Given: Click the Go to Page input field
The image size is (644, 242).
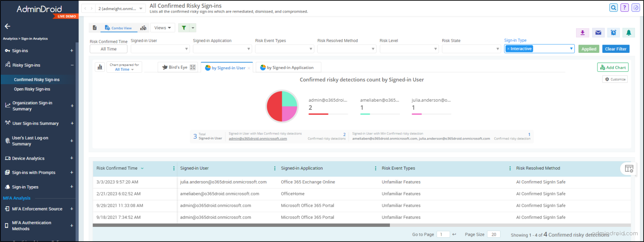Looking at the screenshot, I should pyautogui.click(x=443, y=234).
